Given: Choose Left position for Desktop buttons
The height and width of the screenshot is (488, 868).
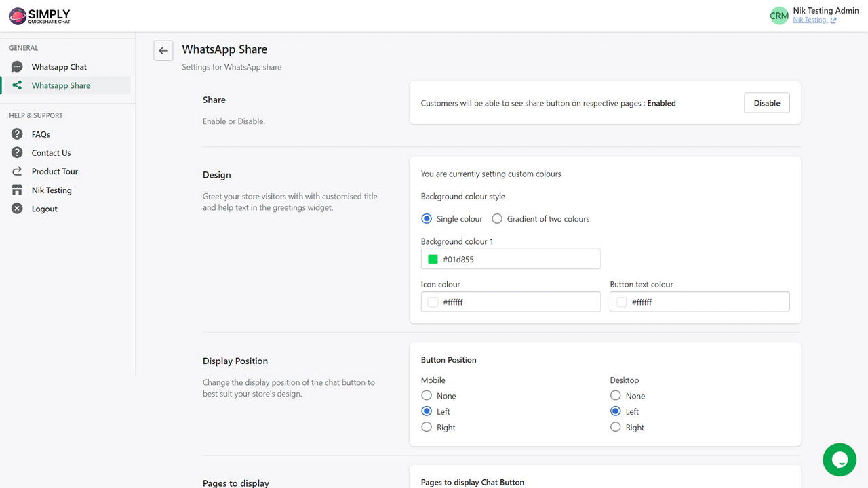Looking at the screenshot, I should [x=615, y=411].
